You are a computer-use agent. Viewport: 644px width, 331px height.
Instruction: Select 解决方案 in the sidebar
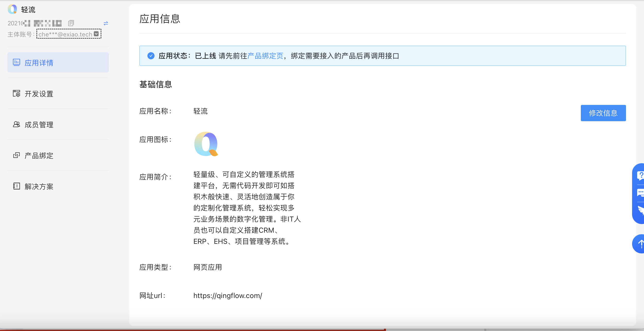(x=58, y=186)
